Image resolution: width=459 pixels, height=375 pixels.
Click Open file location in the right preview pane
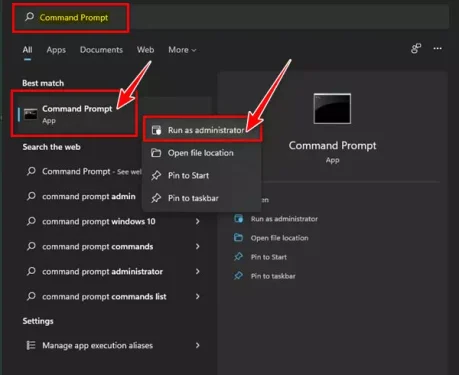(x=279, y=238)
